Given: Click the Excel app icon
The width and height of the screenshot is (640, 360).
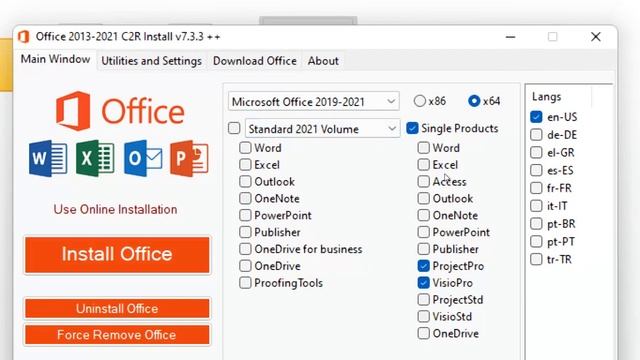Looking at the screenshot, I should coord(95,158).
